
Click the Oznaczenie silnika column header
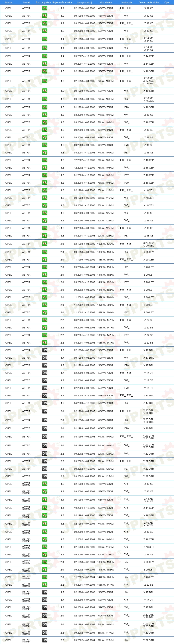tap(149, 2)
